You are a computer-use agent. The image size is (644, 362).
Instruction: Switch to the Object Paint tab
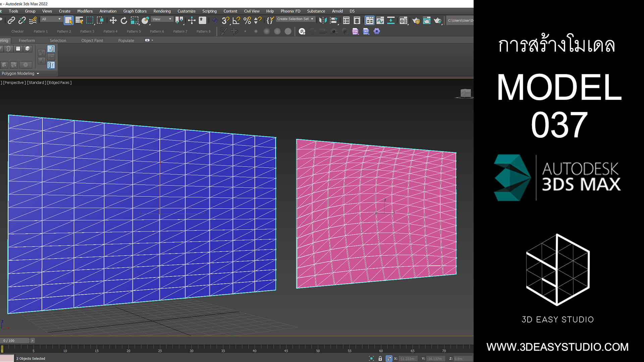(92, 41)
